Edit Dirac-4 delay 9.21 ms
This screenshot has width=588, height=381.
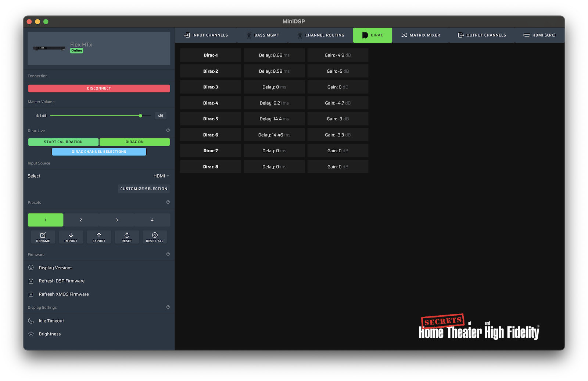pyautogui.click(x=274, y=103)
